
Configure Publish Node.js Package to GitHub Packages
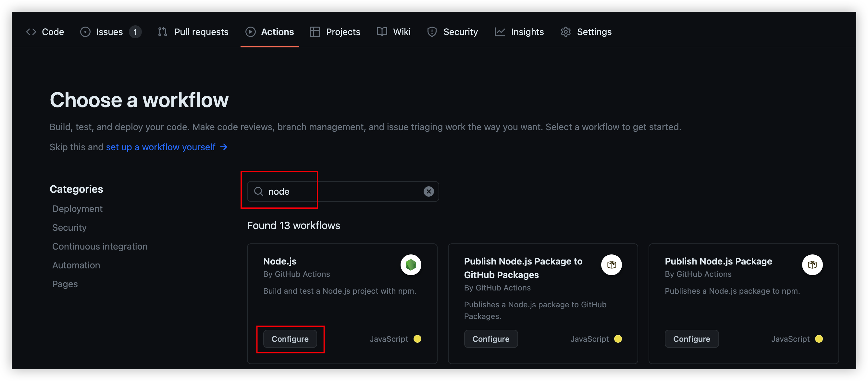490,339
